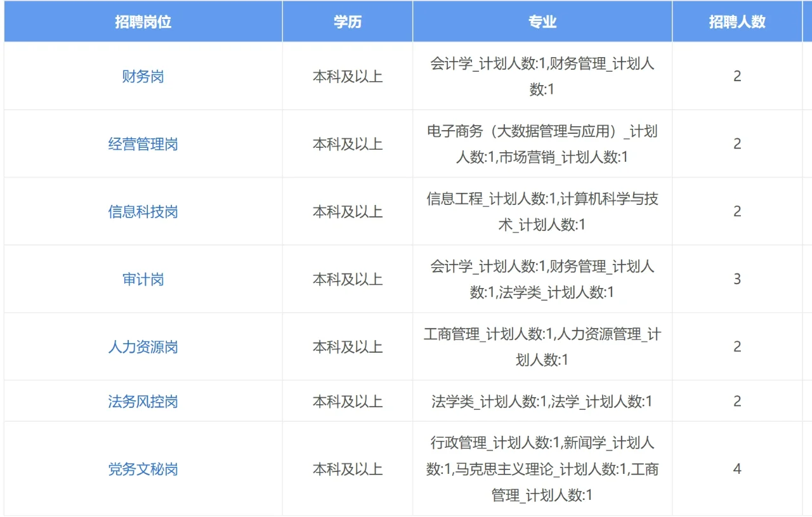Screen dimensions: 812x517
Task: Click headcount 2 in the 经营管理岗 row
Action: [737, 144]
